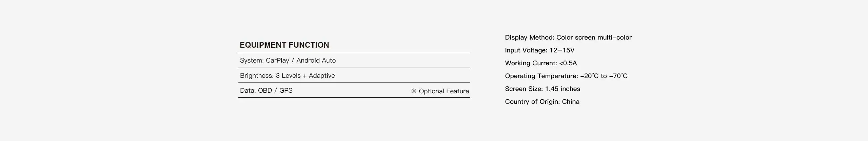Click the 12—15V voltage value
Viewport: 868px width, 141px height.
tap(562, 50)
